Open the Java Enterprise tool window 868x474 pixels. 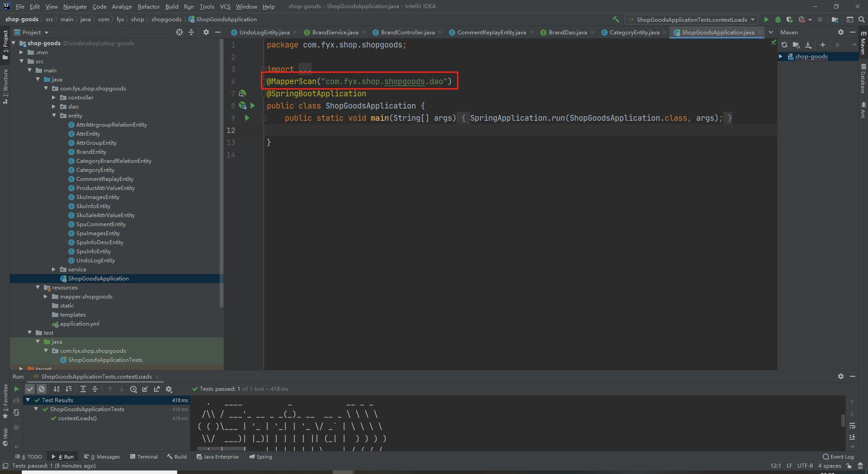pyautogui.click(x=218, y=457)
